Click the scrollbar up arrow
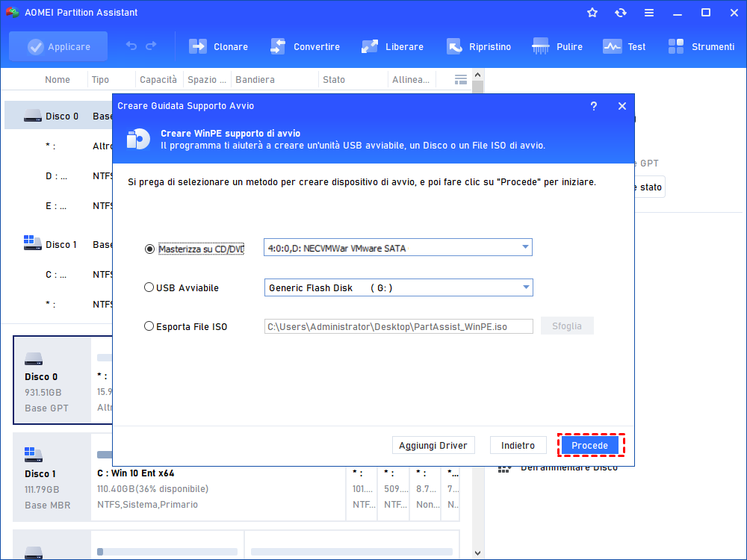The width and height of the screenshot is (747, 560). (x=478, y=75)
